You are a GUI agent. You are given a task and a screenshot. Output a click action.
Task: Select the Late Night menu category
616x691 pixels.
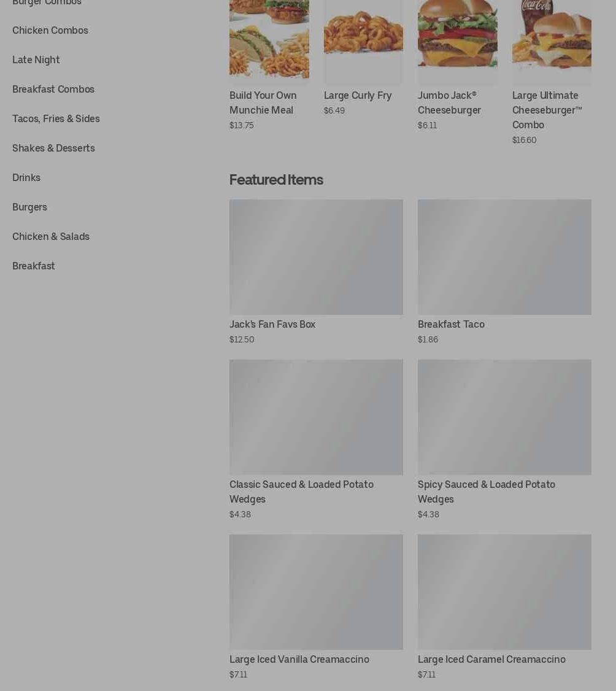coord(36,60)
